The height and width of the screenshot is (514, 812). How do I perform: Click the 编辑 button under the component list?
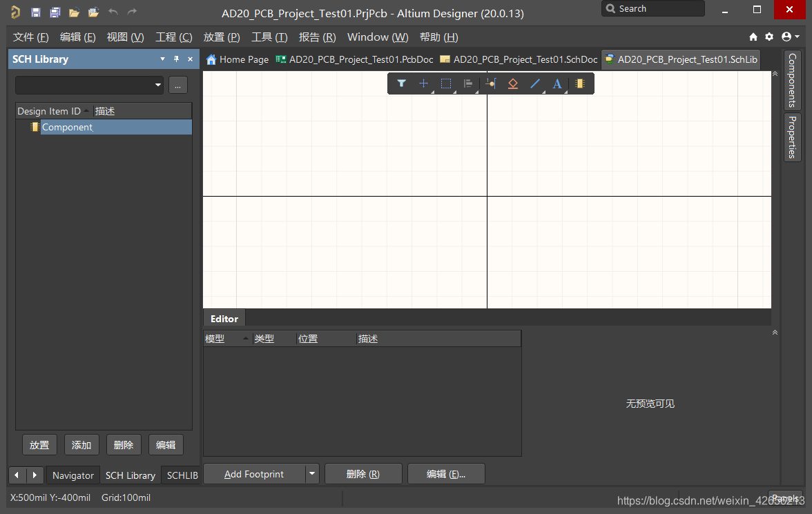166,445
